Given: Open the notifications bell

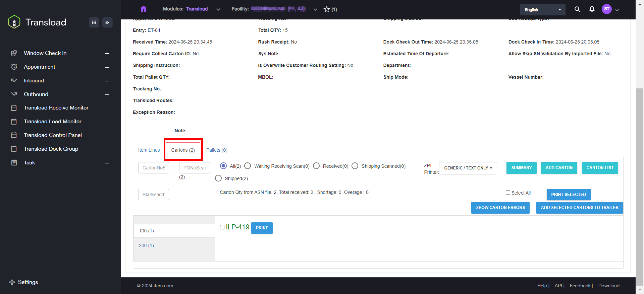Looking at the screenshot, I should pyautogui.click(x=592, y=9).
